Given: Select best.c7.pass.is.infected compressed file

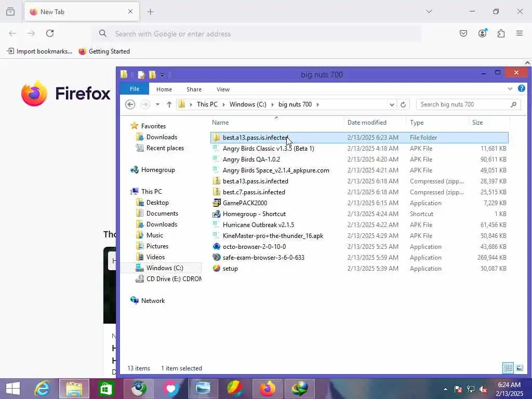Looking at the screenshot, I should [x=360, y=192].
